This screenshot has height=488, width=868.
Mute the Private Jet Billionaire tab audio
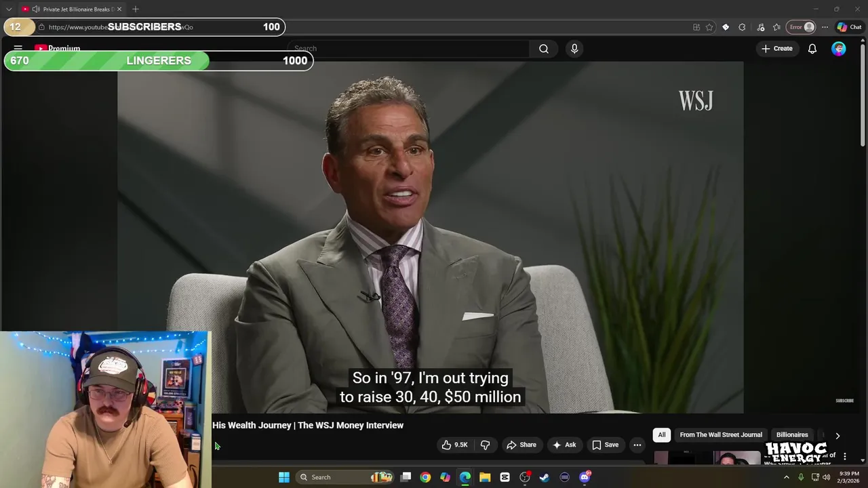pos(35,9)
